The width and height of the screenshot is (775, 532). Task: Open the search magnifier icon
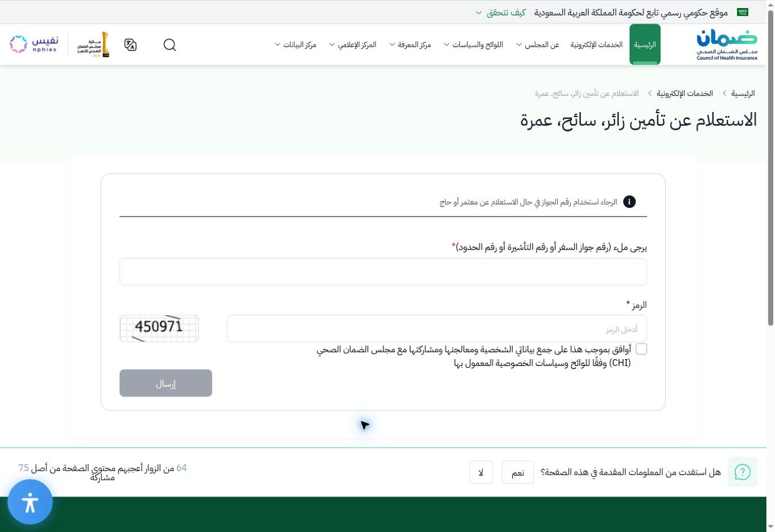point(170,45)
